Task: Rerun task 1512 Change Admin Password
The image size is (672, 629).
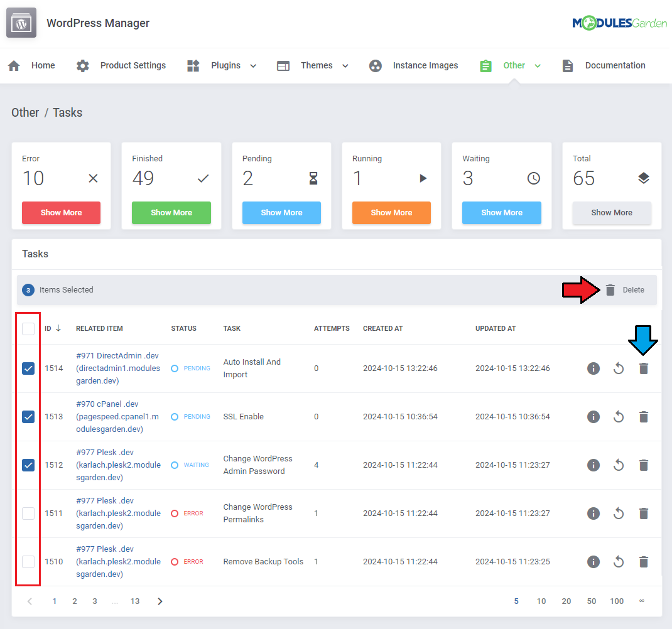Action: coord(619,465)
